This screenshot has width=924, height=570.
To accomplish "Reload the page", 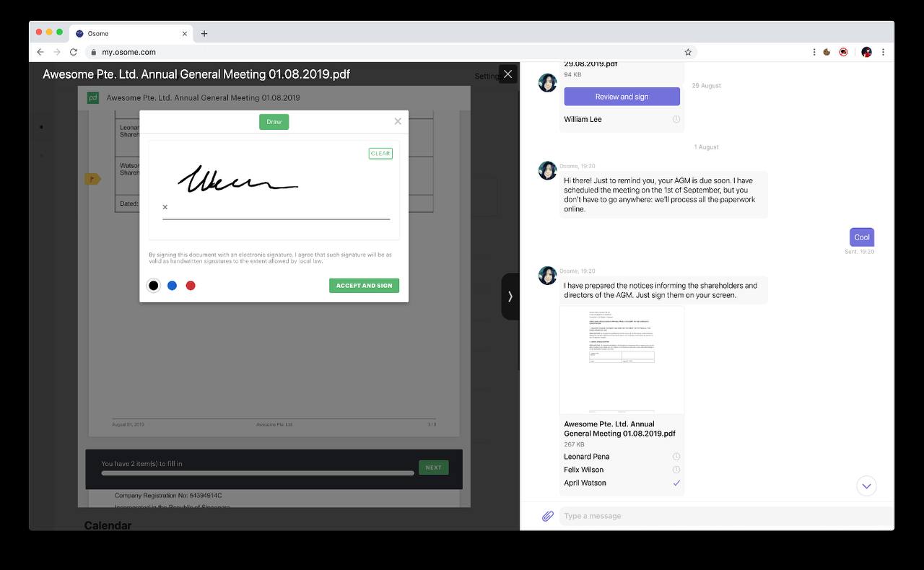I will [x=74, y=52].
